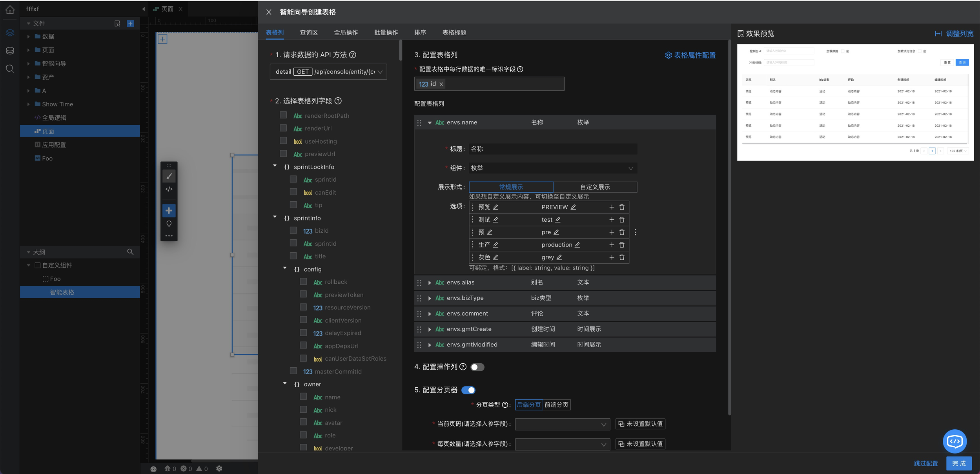Open the code view icon in floating toolbar

(x=169, y=189)
